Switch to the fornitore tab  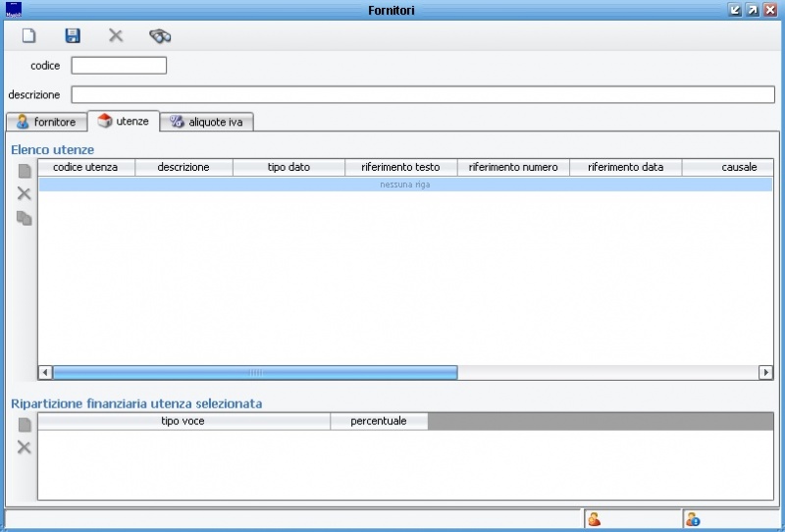click(x=46, y=122)
